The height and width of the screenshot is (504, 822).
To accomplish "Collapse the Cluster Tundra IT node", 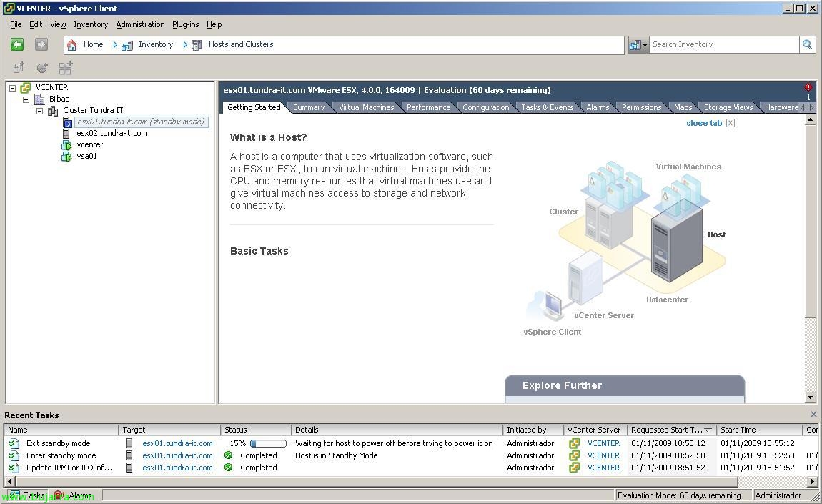I will pos(39,111).
